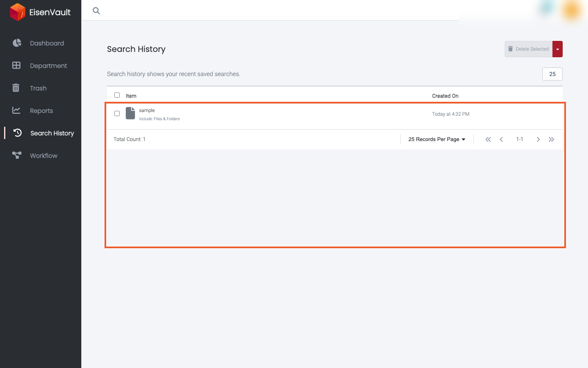Click the Search History clock icon
The height and width of the screenshot is (368, 588).
(18, 132)
